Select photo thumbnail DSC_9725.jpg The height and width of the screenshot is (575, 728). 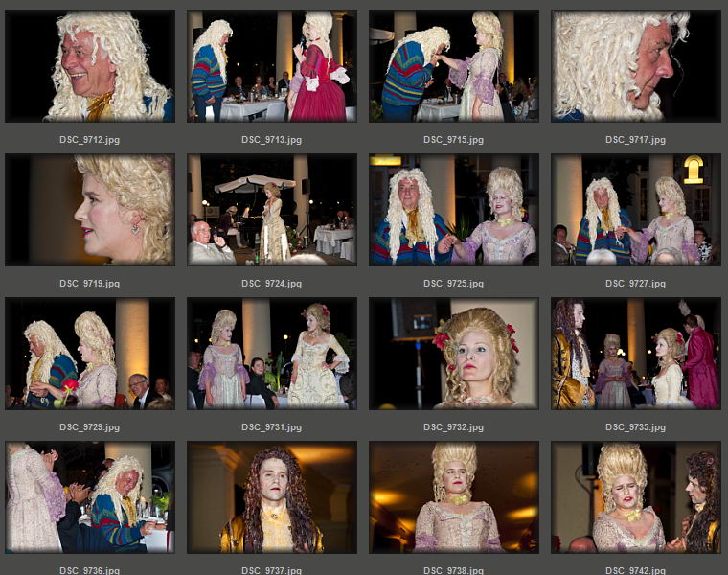tap(454, 210)
